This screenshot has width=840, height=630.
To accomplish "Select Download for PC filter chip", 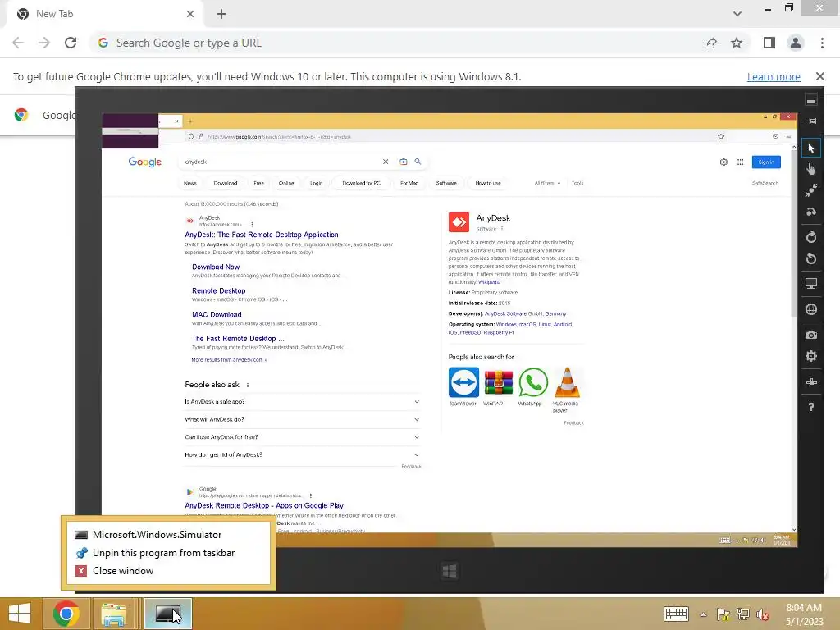I will (x=361, y=183).
